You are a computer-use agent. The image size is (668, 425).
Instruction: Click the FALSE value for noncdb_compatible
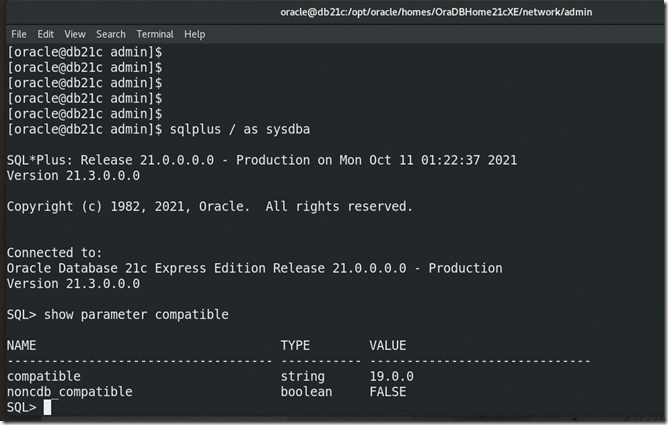coord(388,392)
